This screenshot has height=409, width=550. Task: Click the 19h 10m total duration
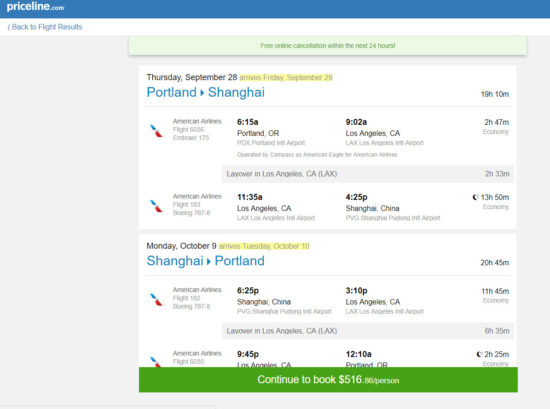(x=495, y=94)
